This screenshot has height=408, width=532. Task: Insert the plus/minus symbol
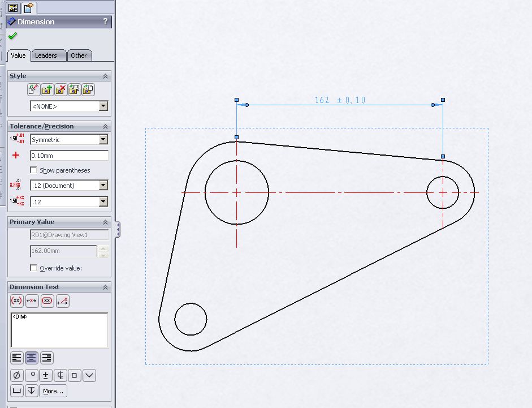click(45, 375)
